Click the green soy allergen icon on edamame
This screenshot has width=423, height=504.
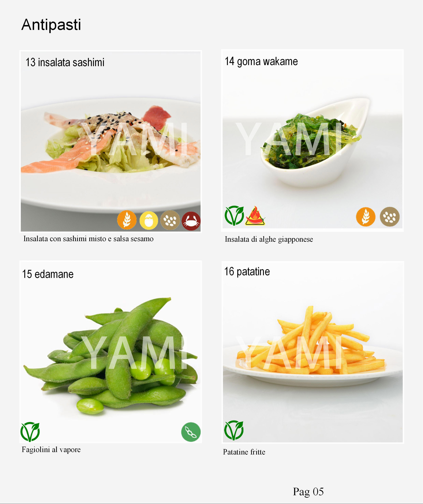click(x=191, y=432)
